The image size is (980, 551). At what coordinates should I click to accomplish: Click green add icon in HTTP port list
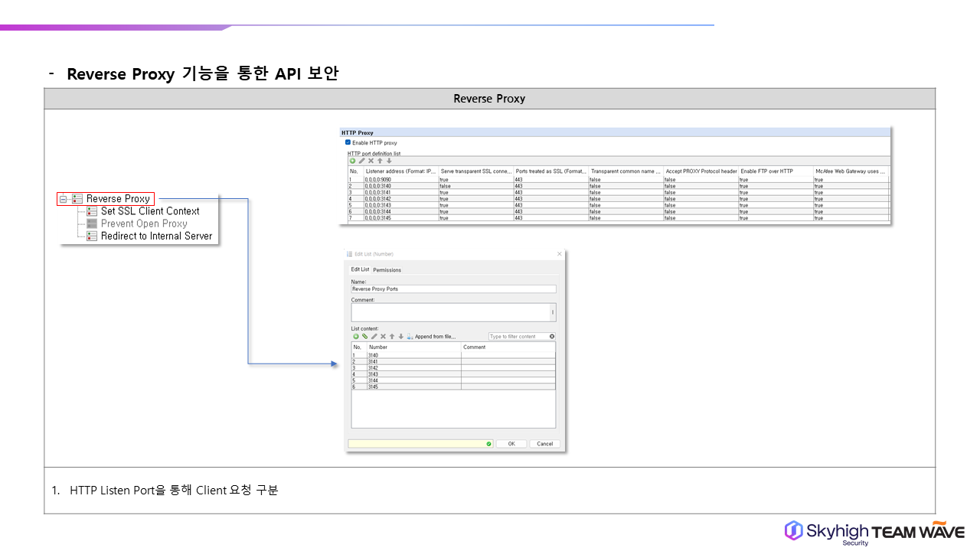(352, 161)
